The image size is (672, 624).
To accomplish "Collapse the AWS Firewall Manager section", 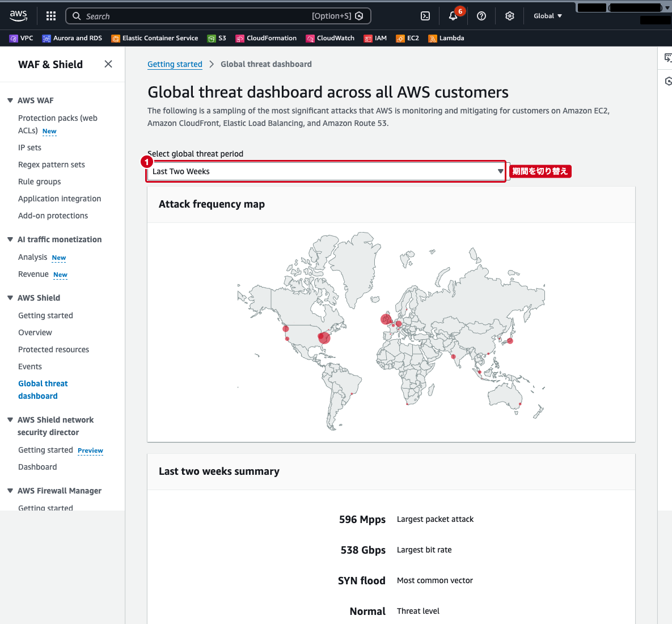I will point(10,490).
